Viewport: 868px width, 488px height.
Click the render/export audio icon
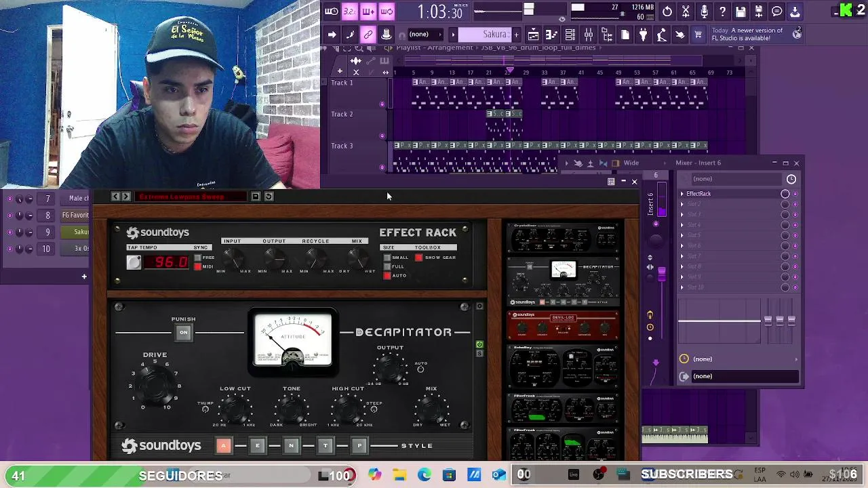coord(759,12)
